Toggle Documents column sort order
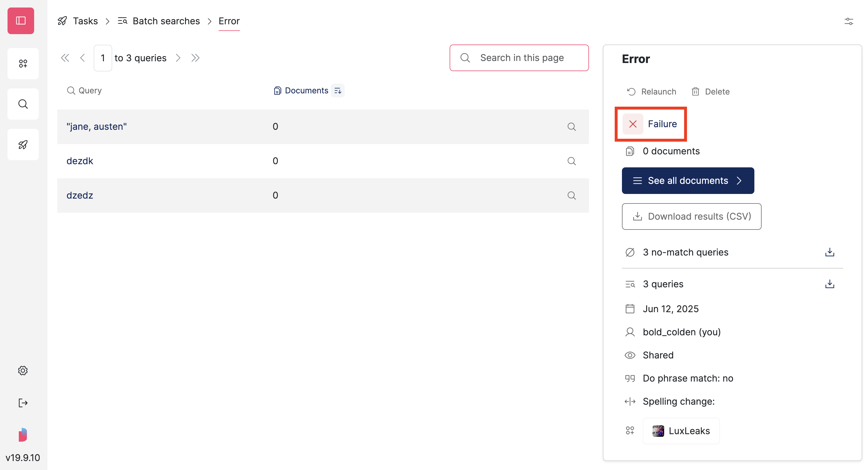Image resolution: width=868 pixels, height=470 pixels. pyautogui.click(x=338, y=90)
